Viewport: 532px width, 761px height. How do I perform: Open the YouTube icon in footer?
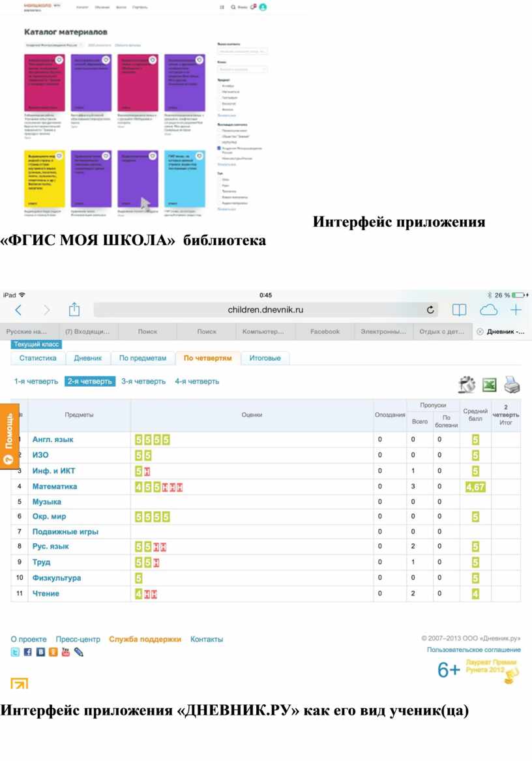[66, 652]
